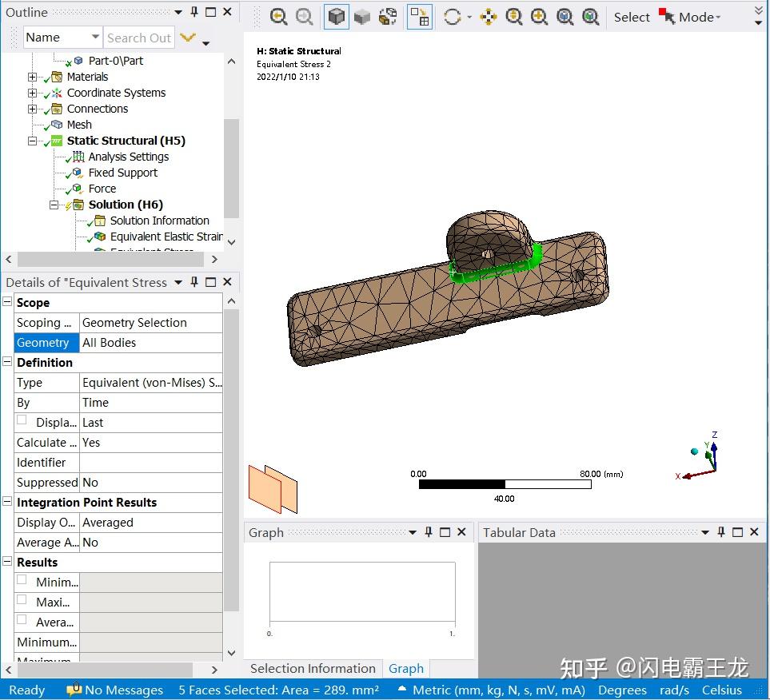Click the Averaged display option value
Image resolution: width=770 pixels, height=700 pixels.
tap(151, 523)
